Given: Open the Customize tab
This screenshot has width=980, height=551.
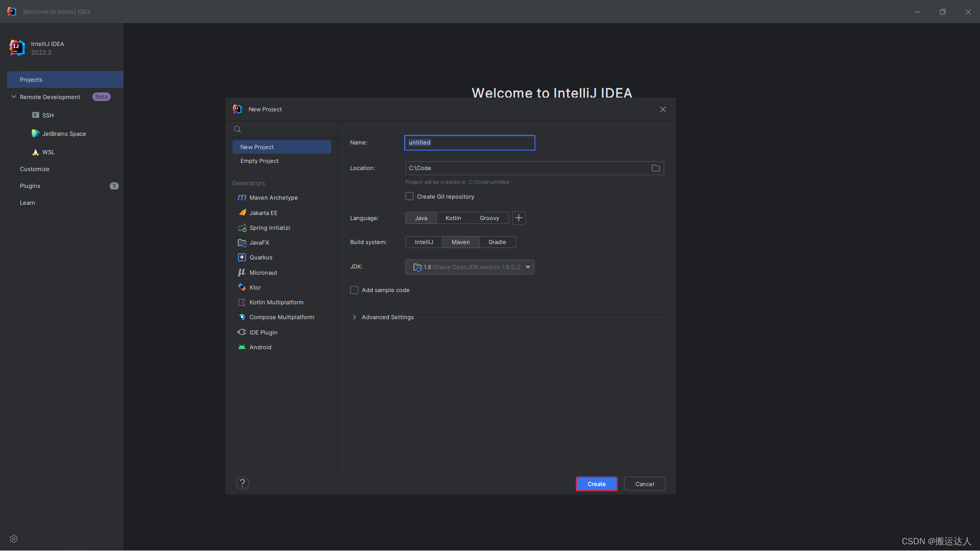Looking at the screenshot, I should pos(35,169).
